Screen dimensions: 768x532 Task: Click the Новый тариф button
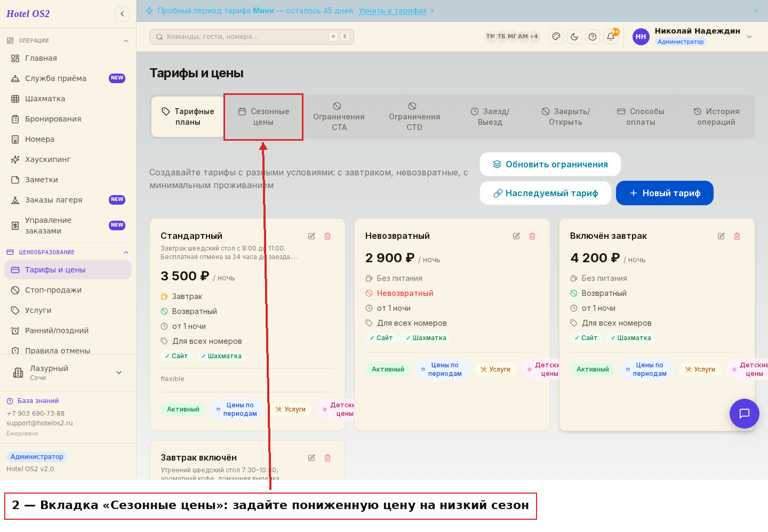[x=665, y=193]
